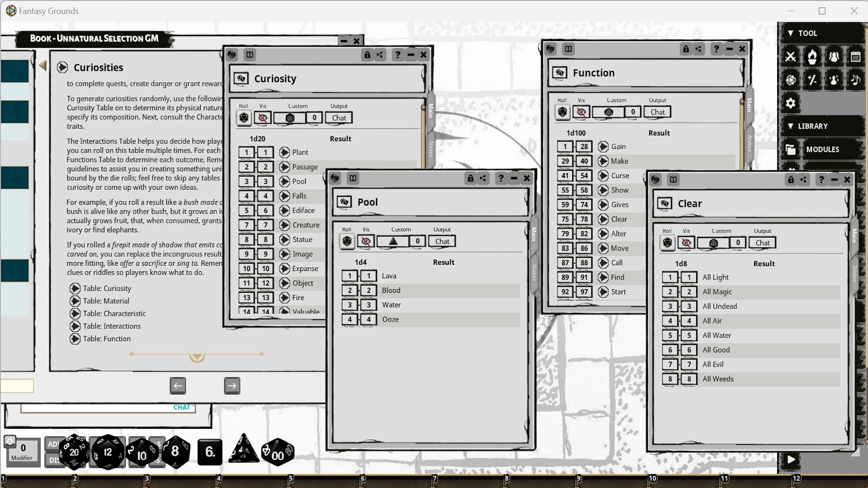Click the Chat output button in Pool window
Viewport: 868px width, 488px height.
tap(442, 241)
